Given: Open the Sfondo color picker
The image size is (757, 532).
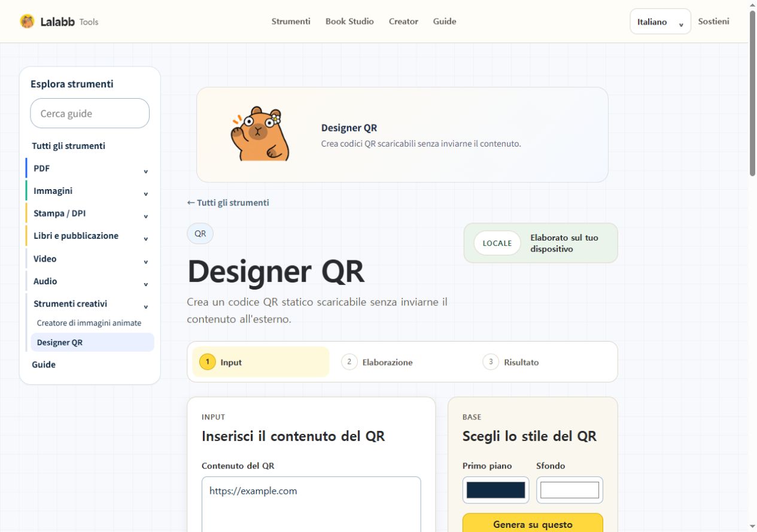Looking at the screenshot, I should pyautogui.click(x=570, y=490).
